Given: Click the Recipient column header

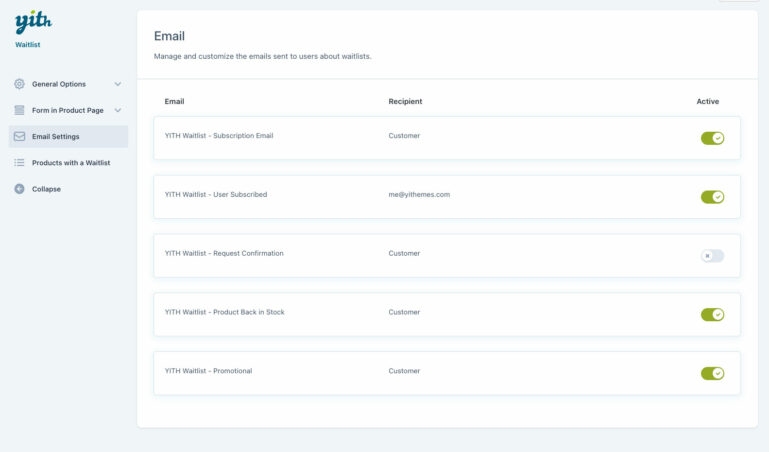Looking at the screenshot, I should point(405,101).
